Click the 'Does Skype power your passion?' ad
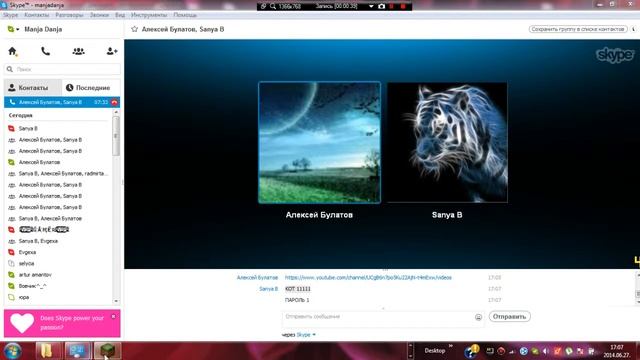The height and width of the screenshot is (360, 640). pos(62,323)
